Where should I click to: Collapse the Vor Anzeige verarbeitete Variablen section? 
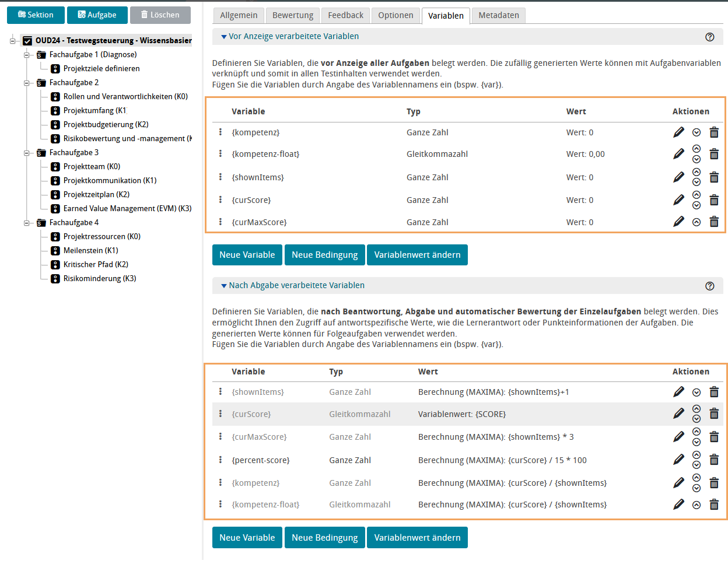coord(224,37)
